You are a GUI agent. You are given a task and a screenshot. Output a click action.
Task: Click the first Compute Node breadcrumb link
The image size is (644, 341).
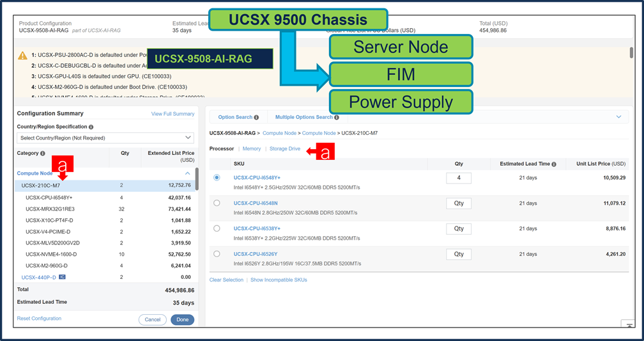pos(279,133)
